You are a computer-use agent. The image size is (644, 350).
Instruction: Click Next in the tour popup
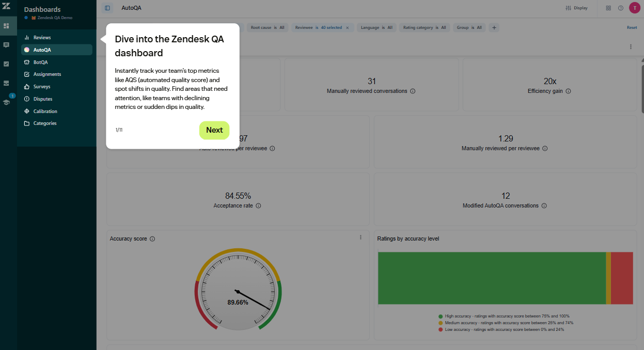(x=214, y=130)
